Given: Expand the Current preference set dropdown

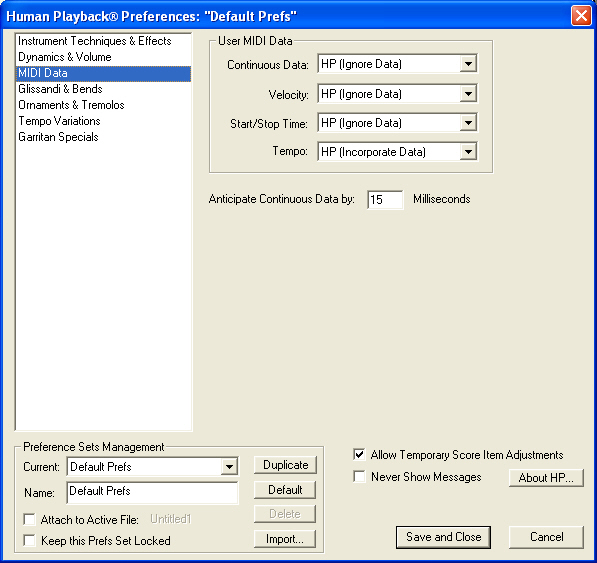Looking at the screenshot, I should [152, 466].
